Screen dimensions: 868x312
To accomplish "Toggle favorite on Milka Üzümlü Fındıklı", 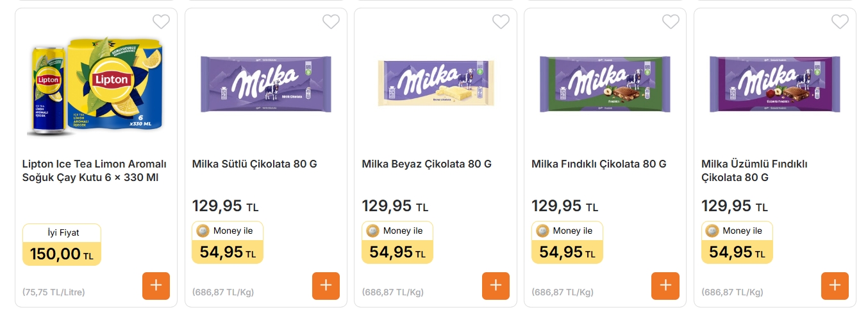I will click(840, 22).
